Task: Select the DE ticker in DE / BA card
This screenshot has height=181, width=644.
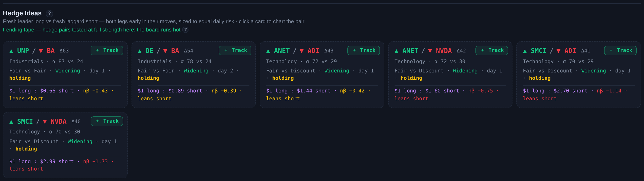Action: tap(150, 51)
